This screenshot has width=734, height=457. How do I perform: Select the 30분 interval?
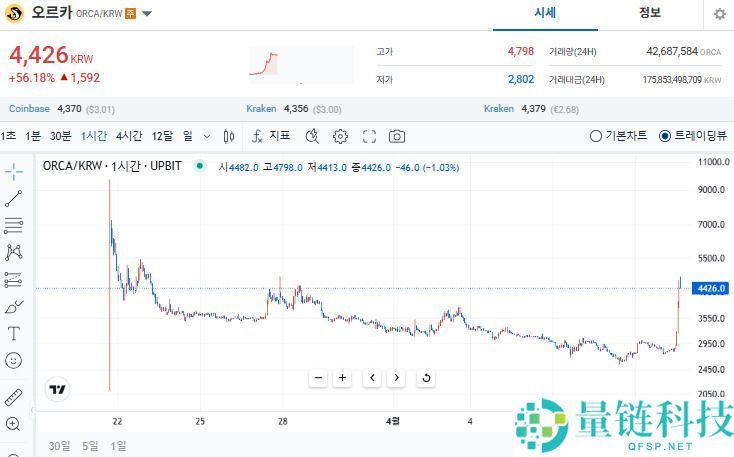coord(60,136)
